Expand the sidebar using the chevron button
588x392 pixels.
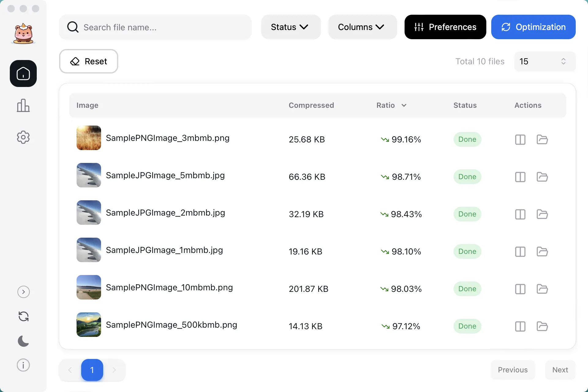click(23, 292)
